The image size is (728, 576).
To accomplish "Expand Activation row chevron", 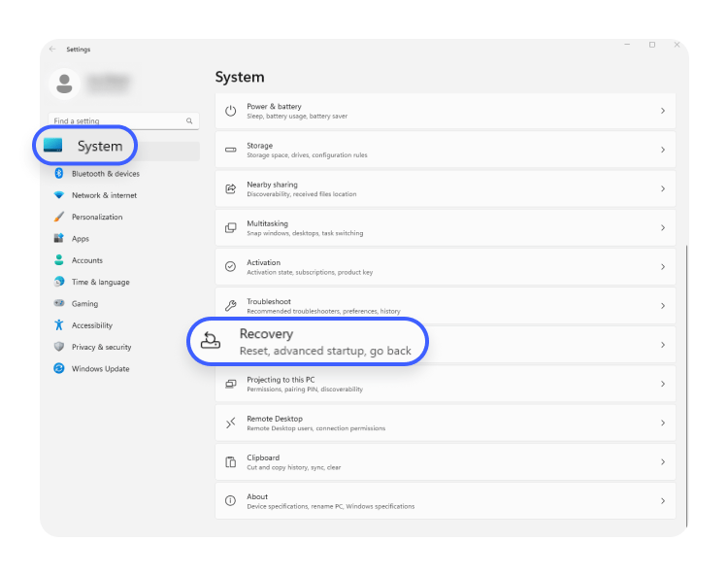I will (x=663, y=267).
